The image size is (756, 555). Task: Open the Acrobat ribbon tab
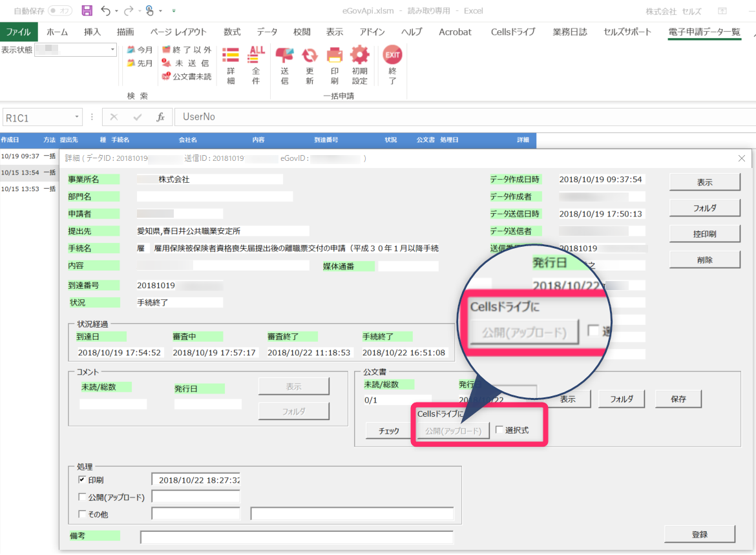(x=455, y=32)
